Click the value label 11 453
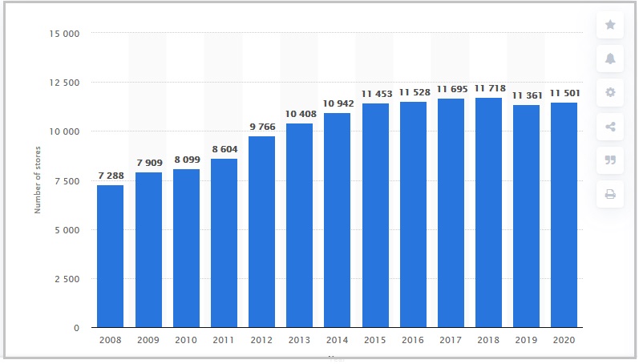The width and height of the screenshot is (639, 364). tap(377, 94)
